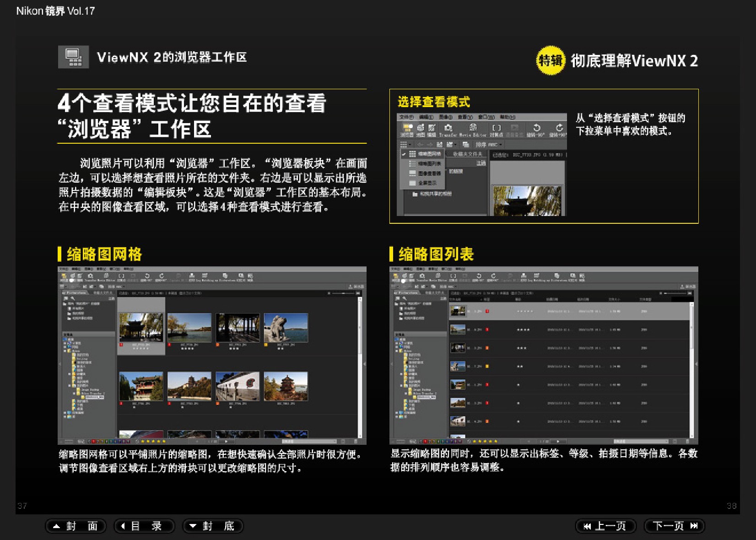The height and width of the screenshot is (540, 756).
Task: Open the table of contents (目录)
Action: coord(144,526)
